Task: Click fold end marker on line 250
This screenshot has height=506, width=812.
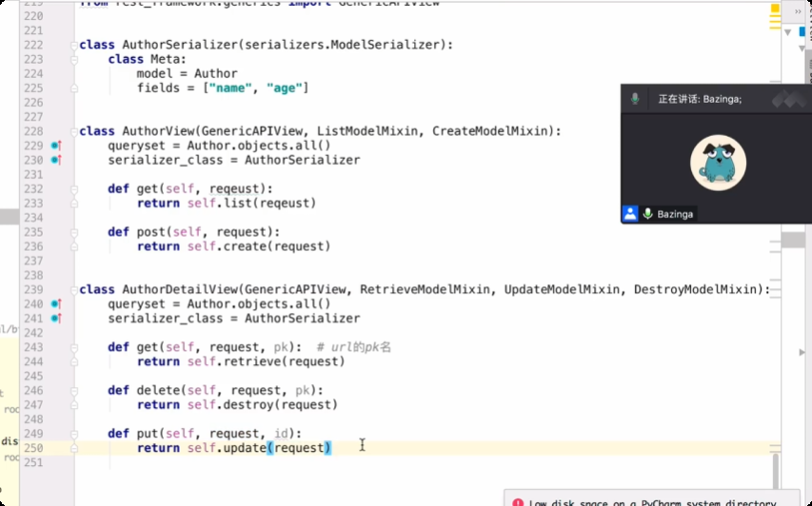Action: 74,449
